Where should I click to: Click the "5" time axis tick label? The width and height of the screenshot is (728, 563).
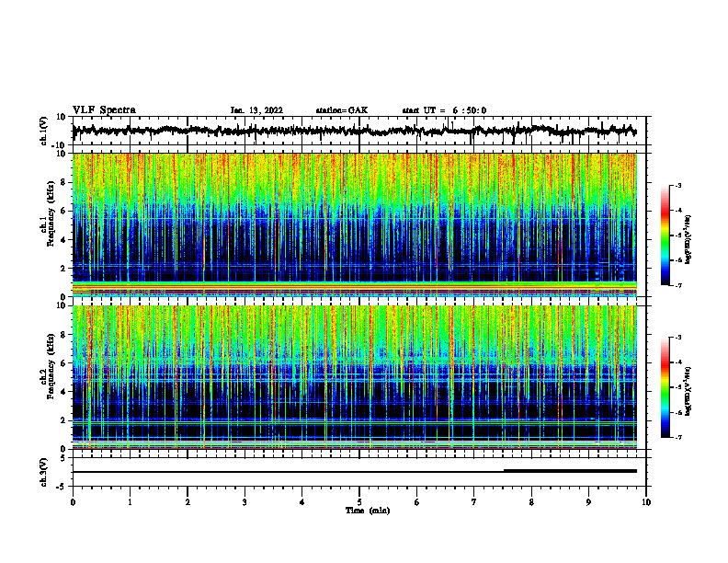pyautogui.click(x=359, y=502)
